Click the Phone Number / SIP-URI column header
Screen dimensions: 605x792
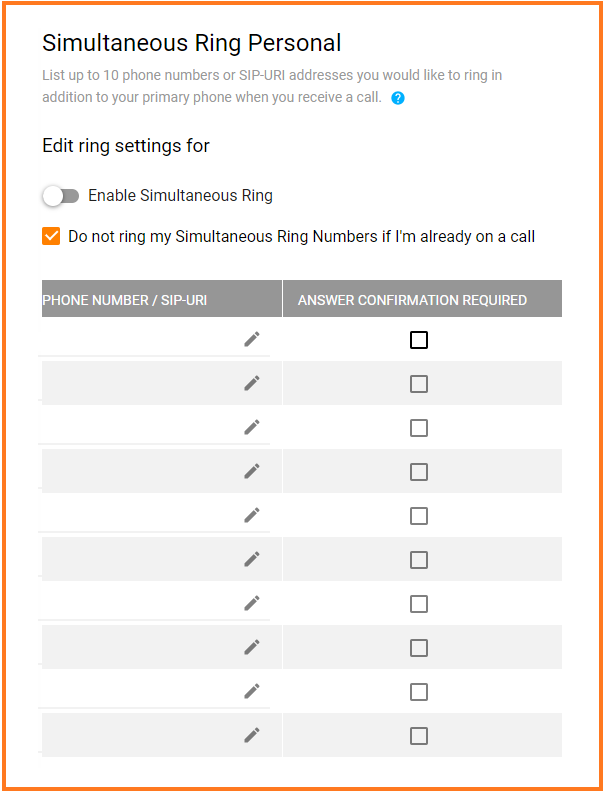tap(125, 299)
